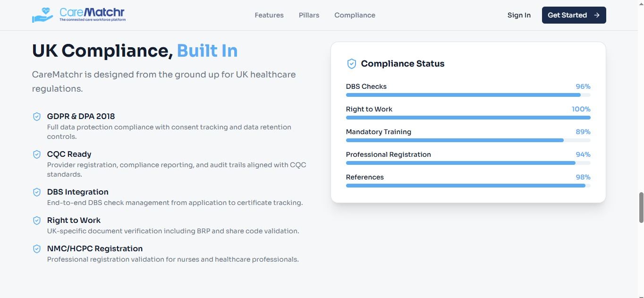644x298 pixels.
Task: Click the Right to Work progress bar
Action: pos(468,118)
